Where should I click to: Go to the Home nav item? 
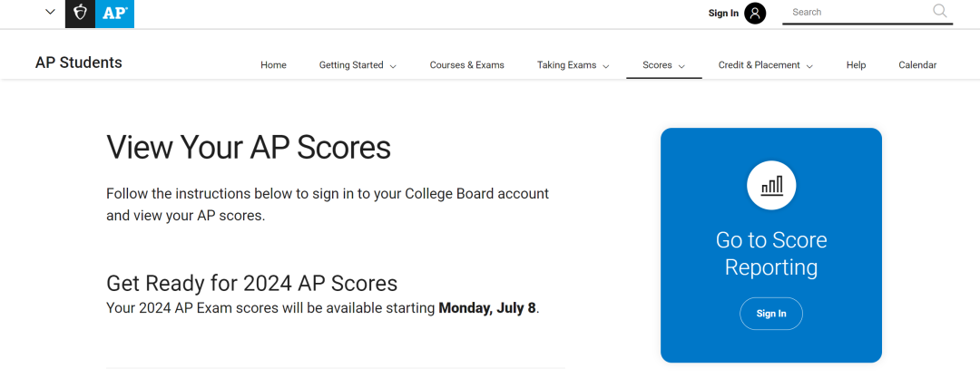pos(273,65)
